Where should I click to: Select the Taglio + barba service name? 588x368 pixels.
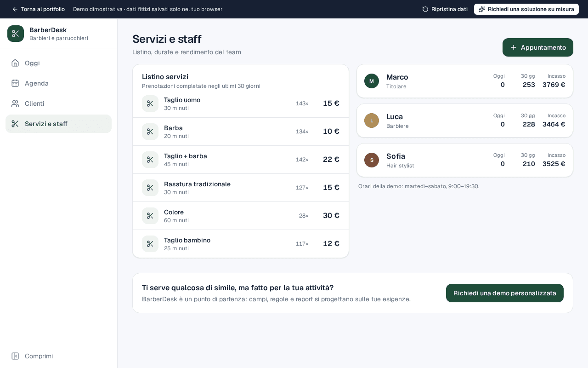click(186, 156)
